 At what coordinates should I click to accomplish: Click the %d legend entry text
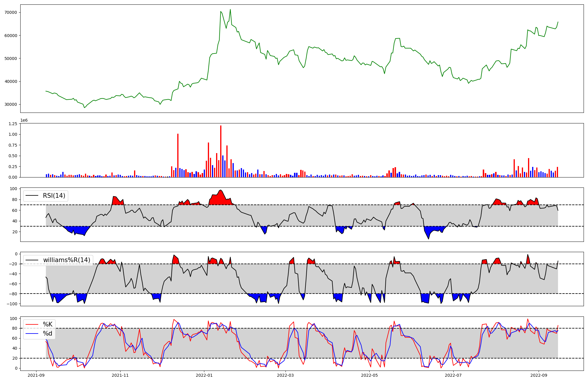48,334
